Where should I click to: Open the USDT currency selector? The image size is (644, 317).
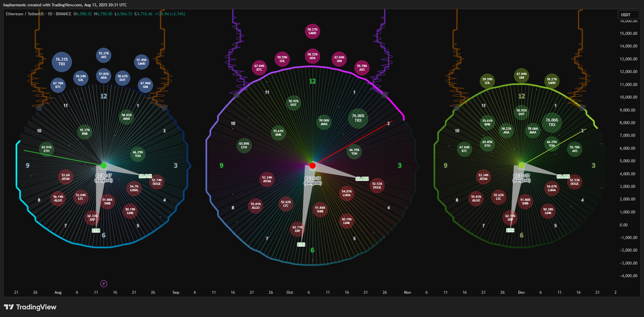[628, 15]
